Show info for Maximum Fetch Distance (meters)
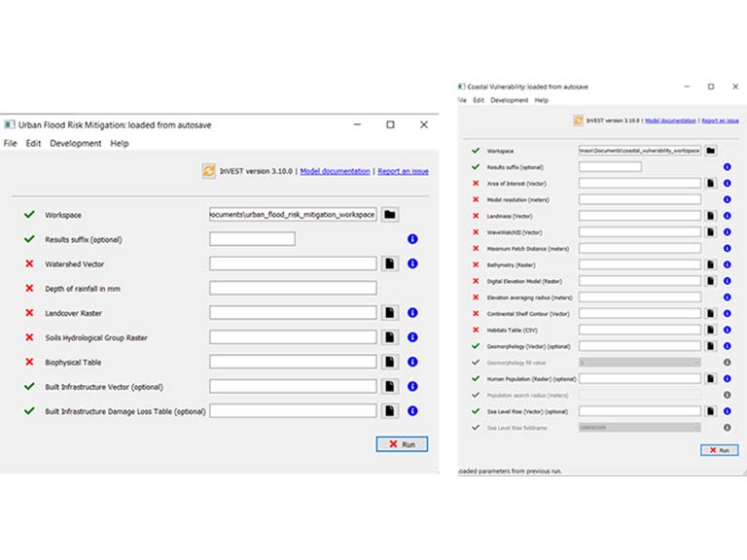This screenshot has height=560, width=747. tap(727, 248)
